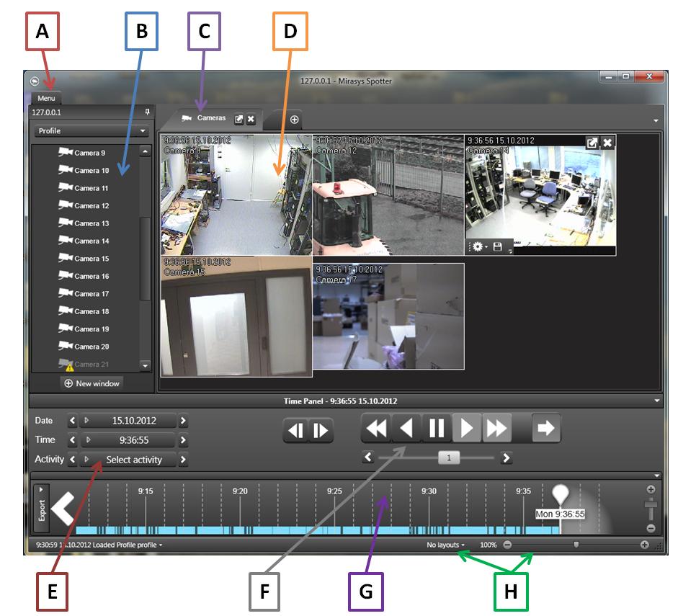The width and height of the screenshot is (696, 616).
Task: Step Time value backward
Action: [x=72, y=440]
